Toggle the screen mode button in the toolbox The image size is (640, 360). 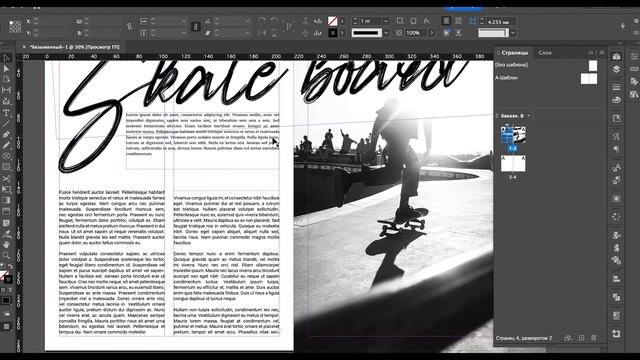tap(6, 327)
